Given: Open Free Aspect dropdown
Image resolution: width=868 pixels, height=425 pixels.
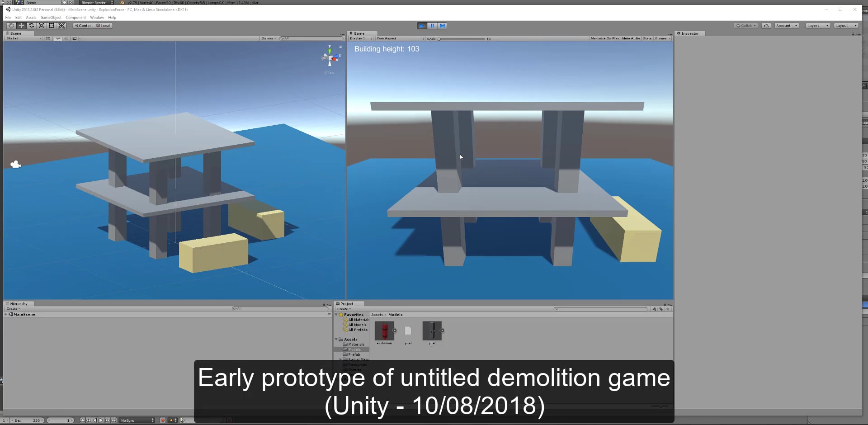Looking at the screenshot, I should coord(401,38).
